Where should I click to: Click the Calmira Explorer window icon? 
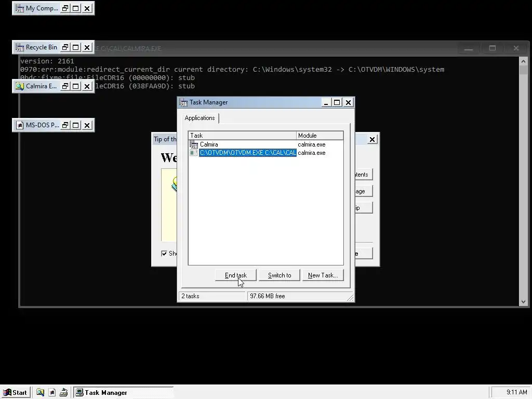pos(20,87)
